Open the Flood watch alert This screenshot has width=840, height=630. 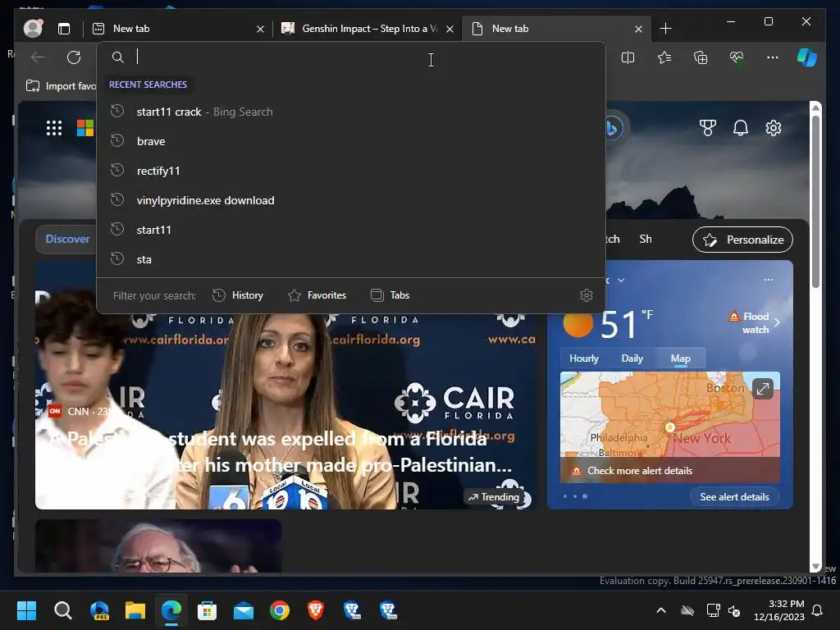(755, 322)
